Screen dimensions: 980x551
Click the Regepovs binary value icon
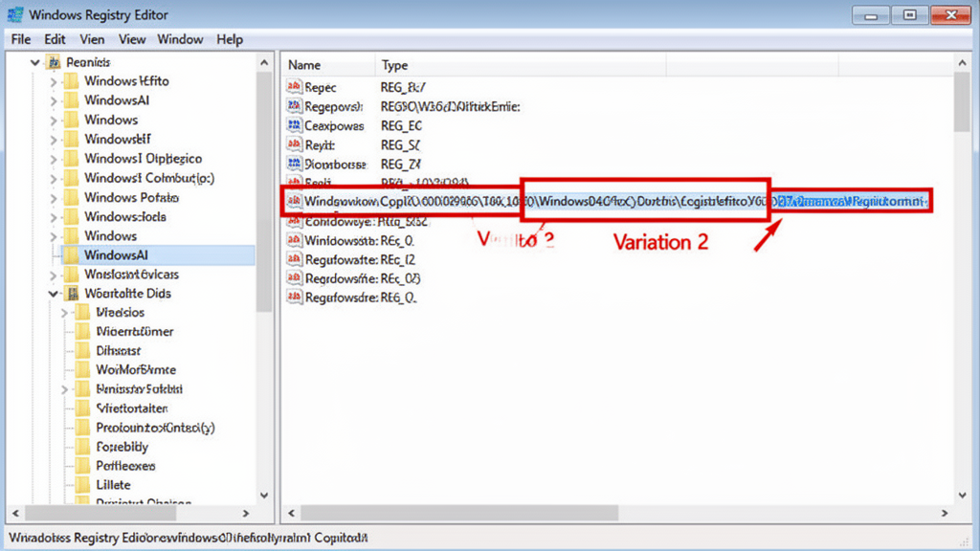(x=294, y=106)
